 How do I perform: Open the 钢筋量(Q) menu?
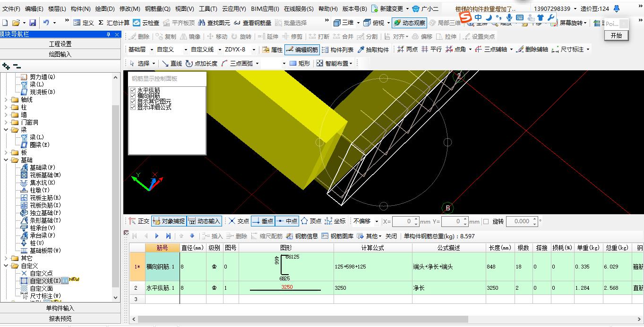pos(157,8)
